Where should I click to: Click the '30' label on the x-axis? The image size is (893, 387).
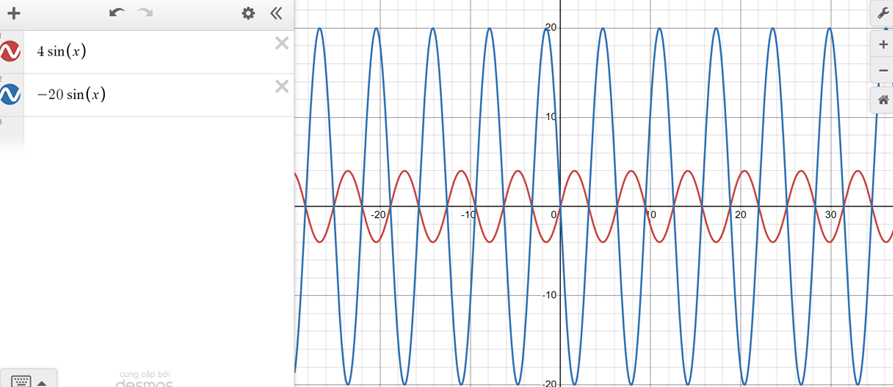(830, 215)
